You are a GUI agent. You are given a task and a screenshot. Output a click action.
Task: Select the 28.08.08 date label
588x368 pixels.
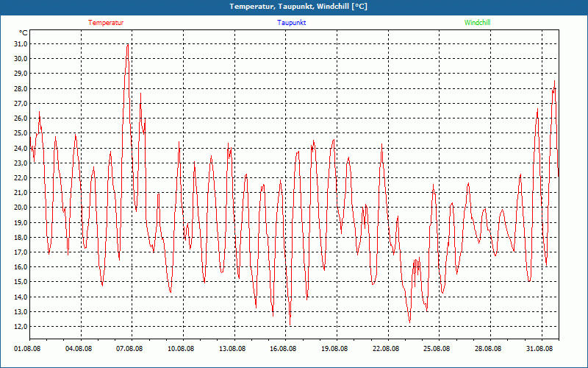[488, 349]
